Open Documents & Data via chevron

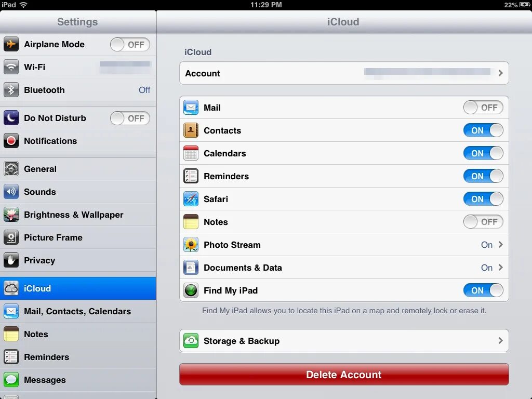pos(500,268)
